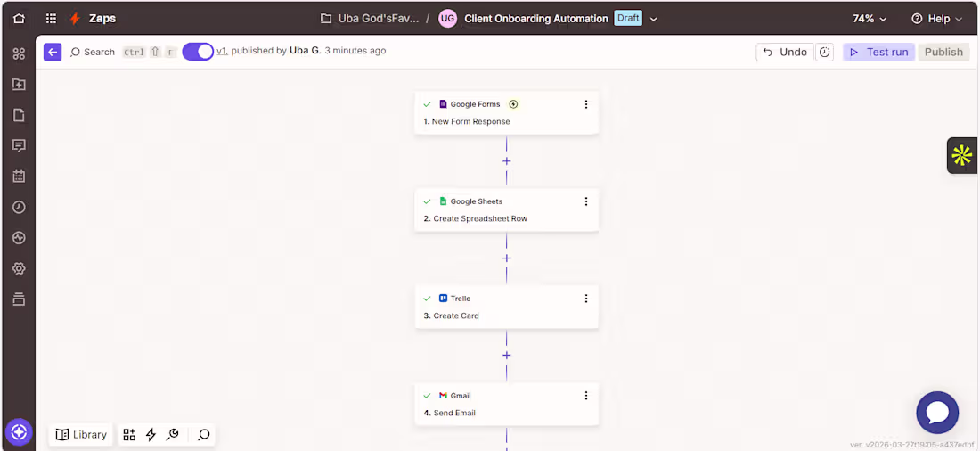Toggle the Zap on/off switch

198,52
